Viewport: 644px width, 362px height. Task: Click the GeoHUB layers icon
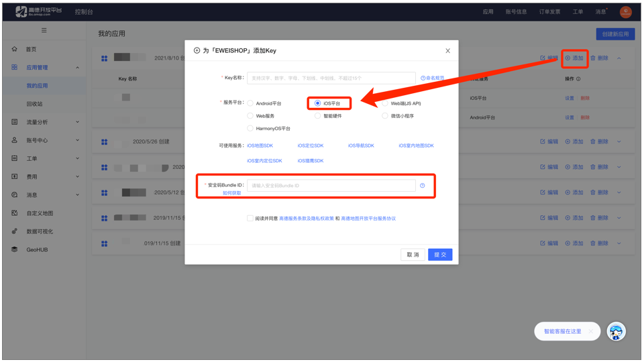[14, 249]
